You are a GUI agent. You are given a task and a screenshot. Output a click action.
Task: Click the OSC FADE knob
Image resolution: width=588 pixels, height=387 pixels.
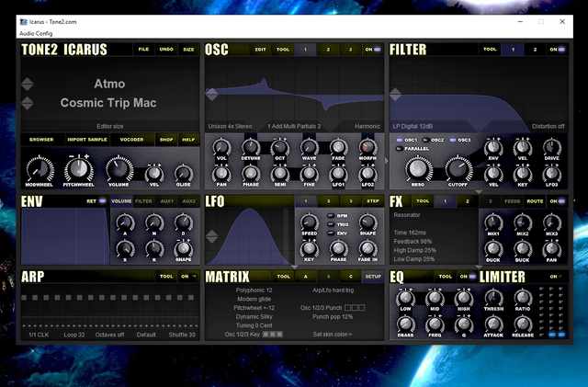point(338,147)
